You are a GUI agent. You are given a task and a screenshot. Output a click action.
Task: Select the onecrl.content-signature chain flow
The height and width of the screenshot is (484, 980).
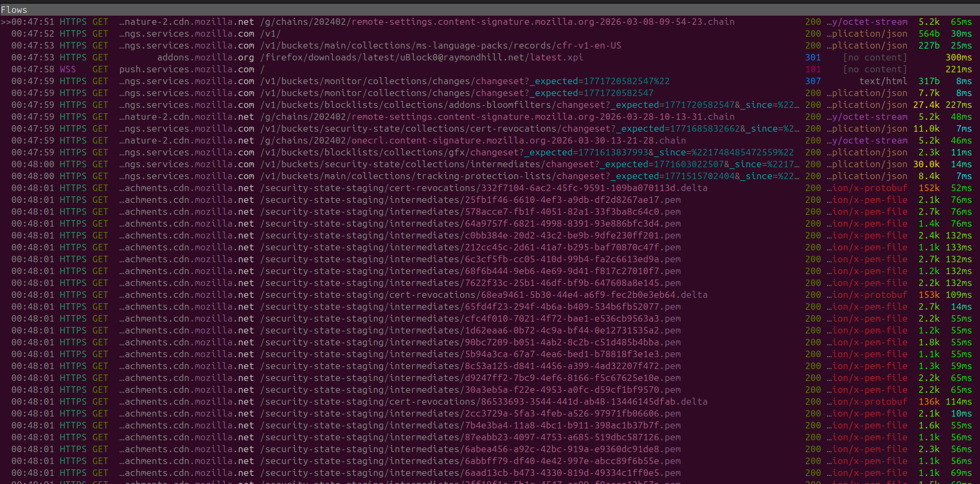pyautogui.click(x=490, y=140)
